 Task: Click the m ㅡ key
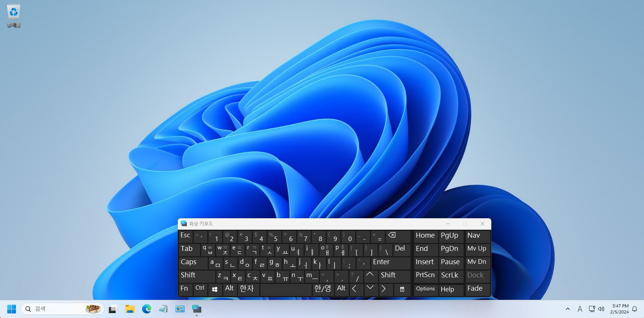[312, 276]
